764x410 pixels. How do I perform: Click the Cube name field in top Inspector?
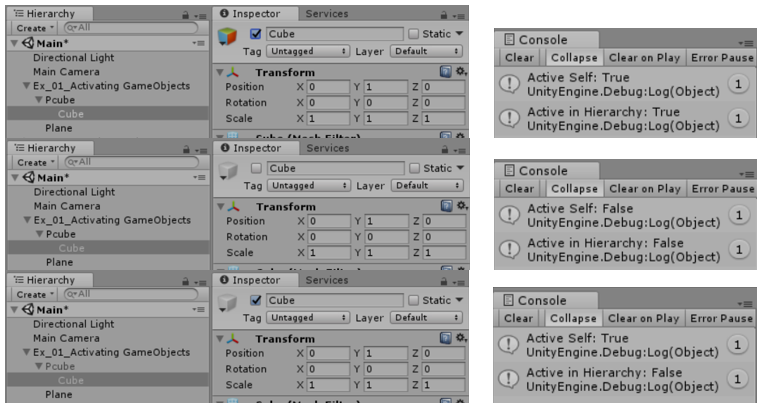coord(334,34)
